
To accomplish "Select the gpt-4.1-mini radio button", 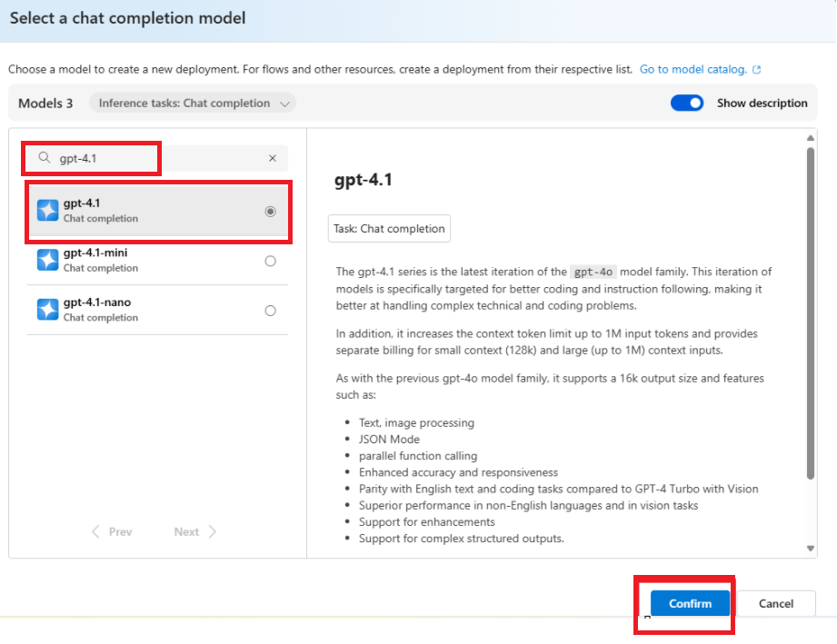I will point(270,261).
